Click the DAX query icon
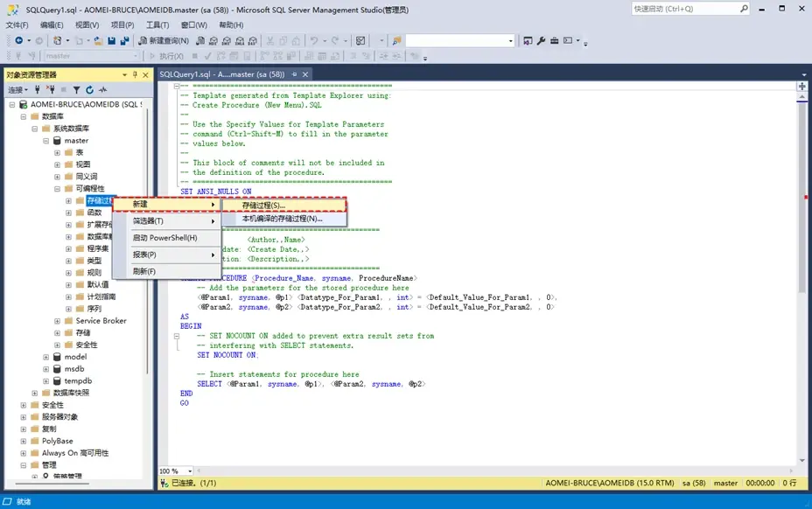Image resolution: width=812 pixels, height=509 pixels. click(253, 40)
